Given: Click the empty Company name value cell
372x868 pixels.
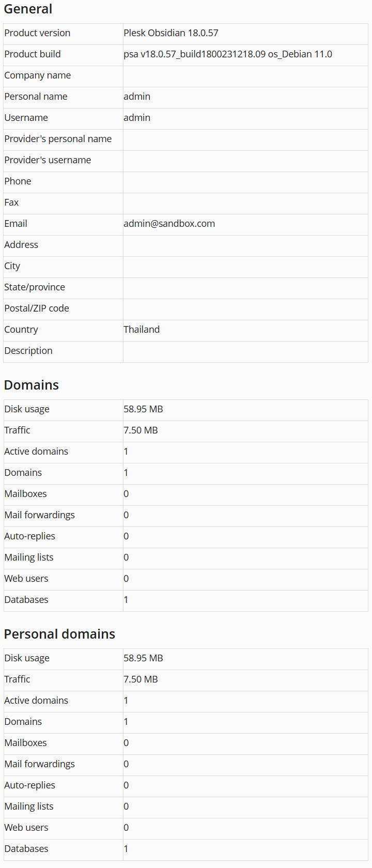Looking at the screenshot, I should (x=245, y=75).
